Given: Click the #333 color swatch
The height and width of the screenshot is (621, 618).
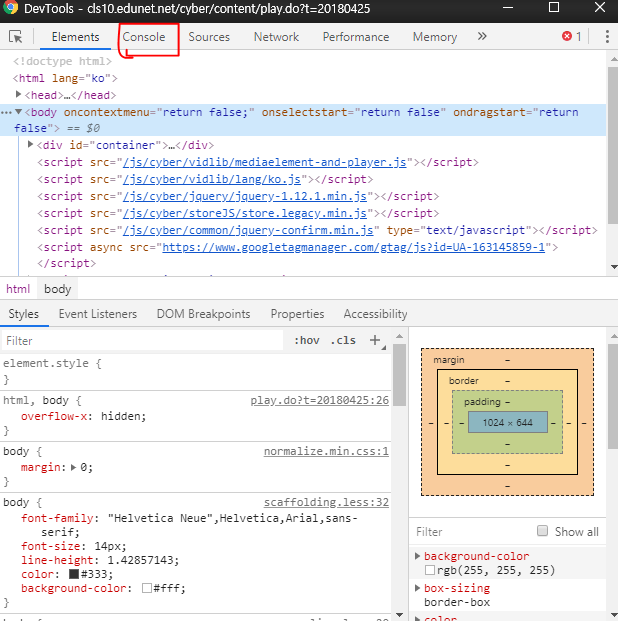Looking at the screenshot, I should click(74, 574).
